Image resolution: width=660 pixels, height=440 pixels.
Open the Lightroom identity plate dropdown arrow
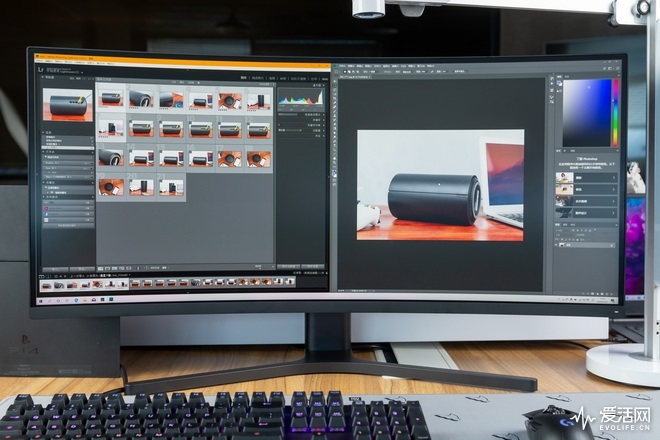point(82,73)
